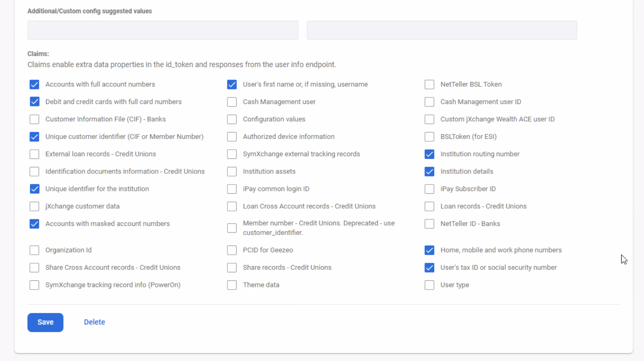Check the User type checkbox
Image resolution: width=644 pixels, height=361 pixels.
[429, 285]
